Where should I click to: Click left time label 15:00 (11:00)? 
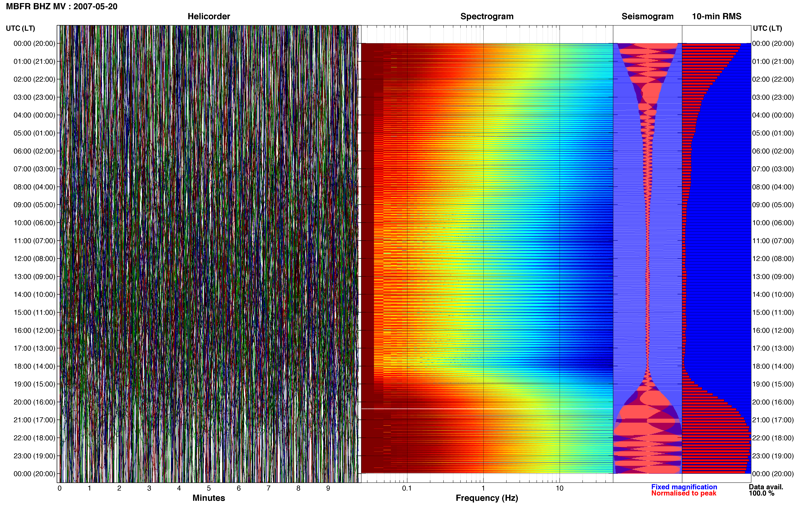tap(34, 312)
